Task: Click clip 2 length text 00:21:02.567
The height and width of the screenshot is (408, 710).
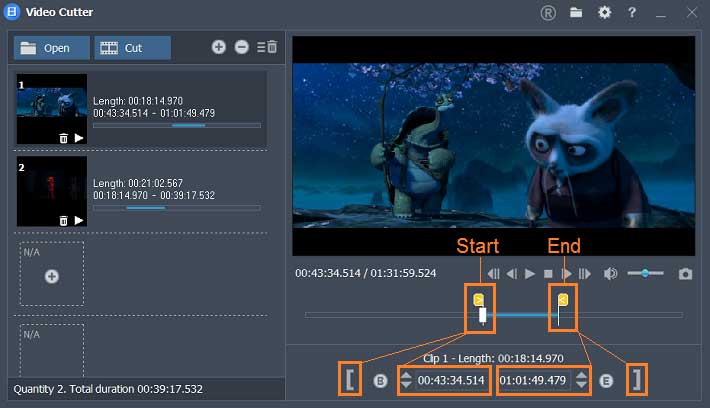Action: (138, 183)
